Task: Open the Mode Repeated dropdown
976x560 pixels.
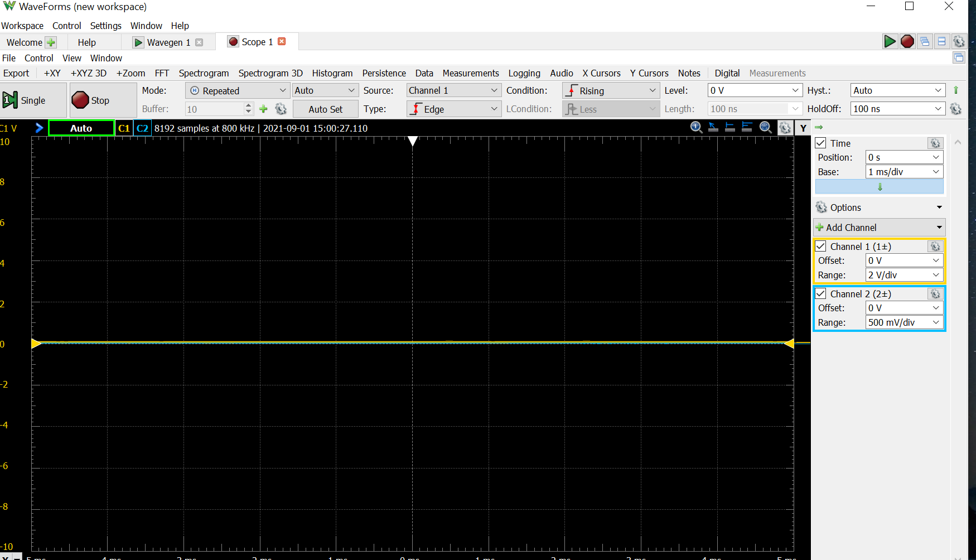Action: 238,90
